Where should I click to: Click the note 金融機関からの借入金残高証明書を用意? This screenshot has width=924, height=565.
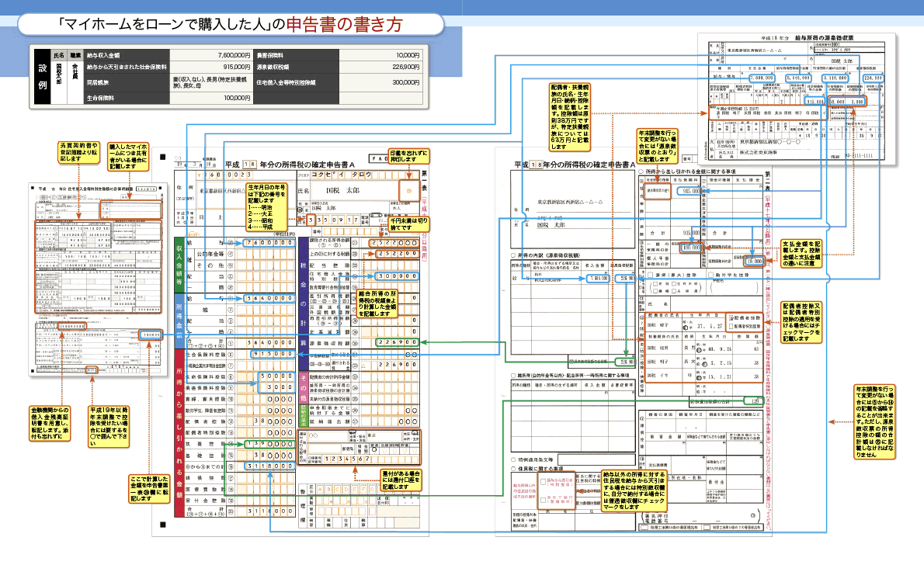(50, 423)
